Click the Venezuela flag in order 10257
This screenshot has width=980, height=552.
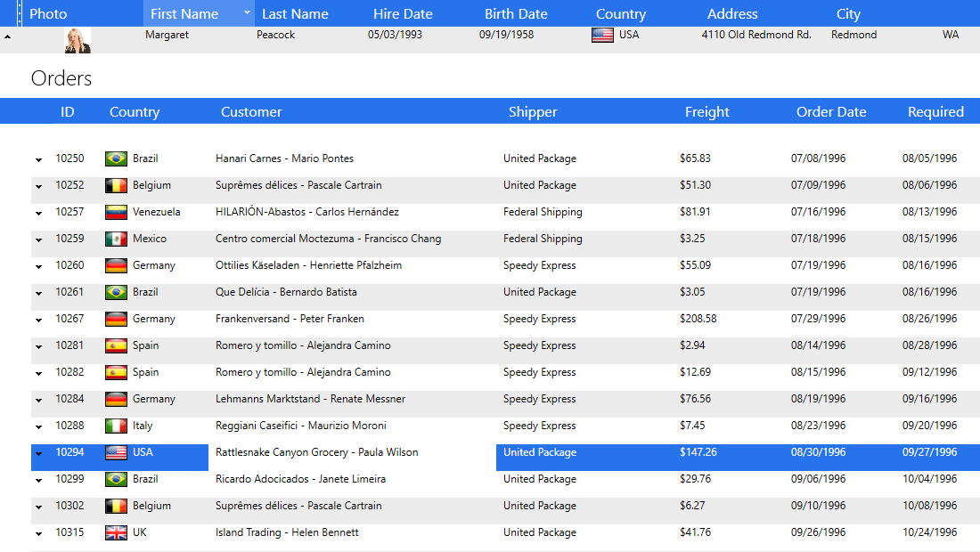[116, 213]
